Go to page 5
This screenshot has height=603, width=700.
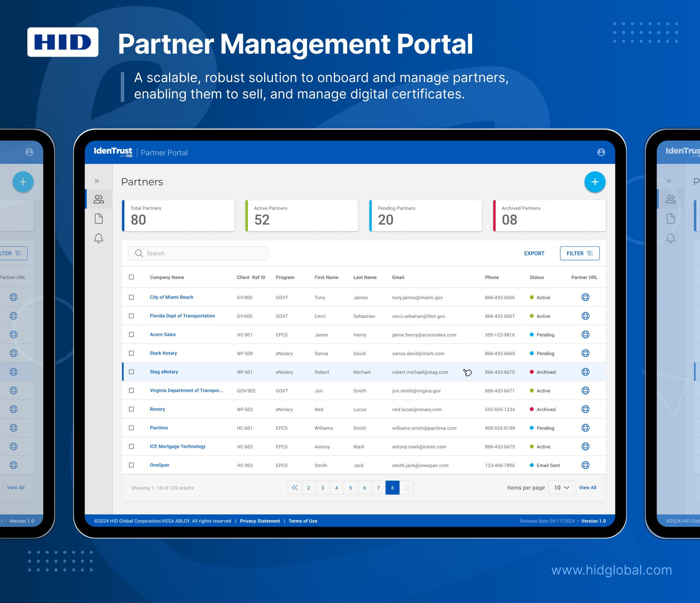(350, 488)
